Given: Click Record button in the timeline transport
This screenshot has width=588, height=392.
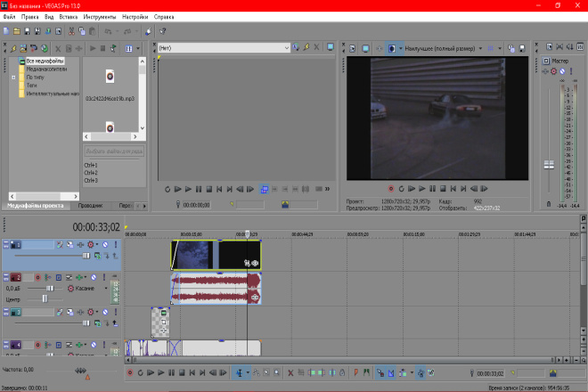Looking at the screenshot, I should [130, 372].
